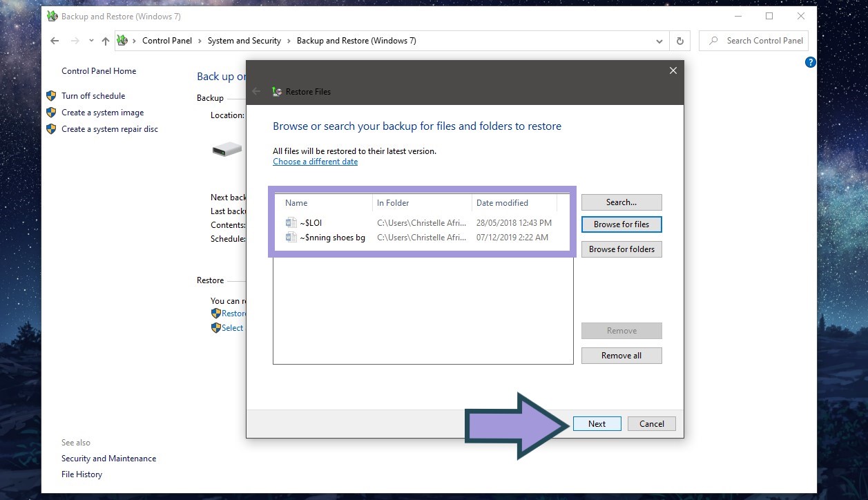Open Turn off schedule link

click(93, 96)
